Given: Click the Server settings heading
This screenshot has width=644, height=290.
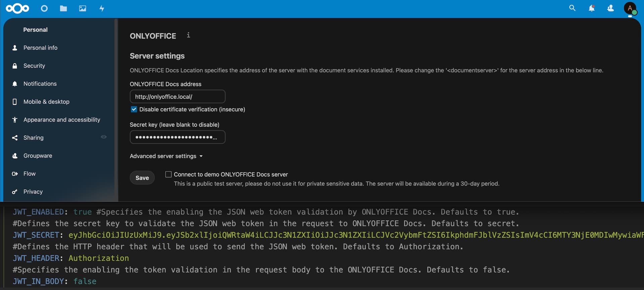Looking at the screenshot, I should [x=157, y=56].
